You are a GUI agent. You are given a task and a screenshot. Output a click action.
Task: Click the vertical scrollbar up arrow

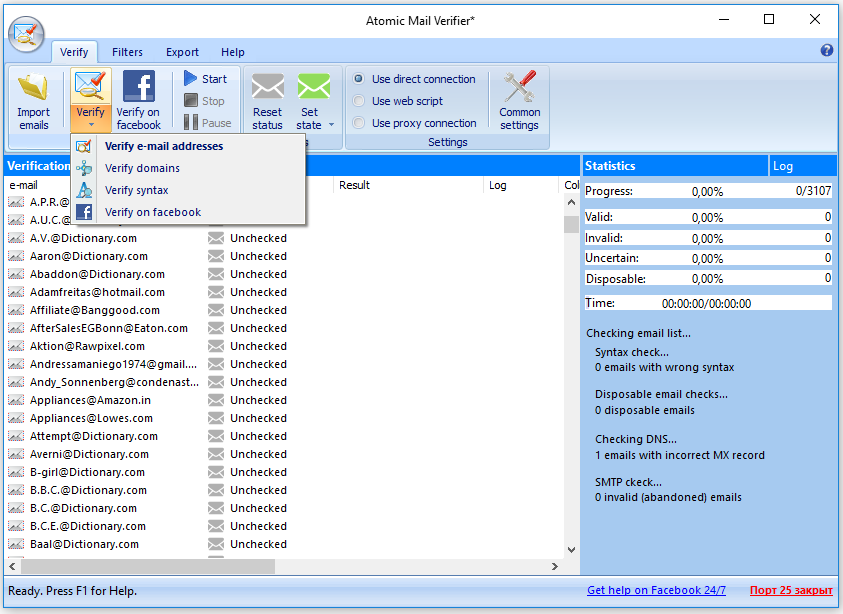(571, 203)
